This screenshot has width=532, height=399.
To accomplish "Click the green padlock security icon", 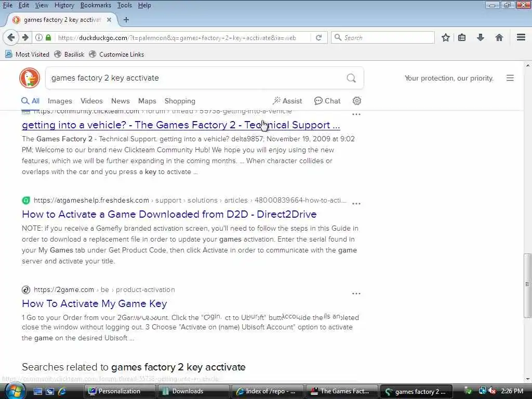I will [48, 37].
